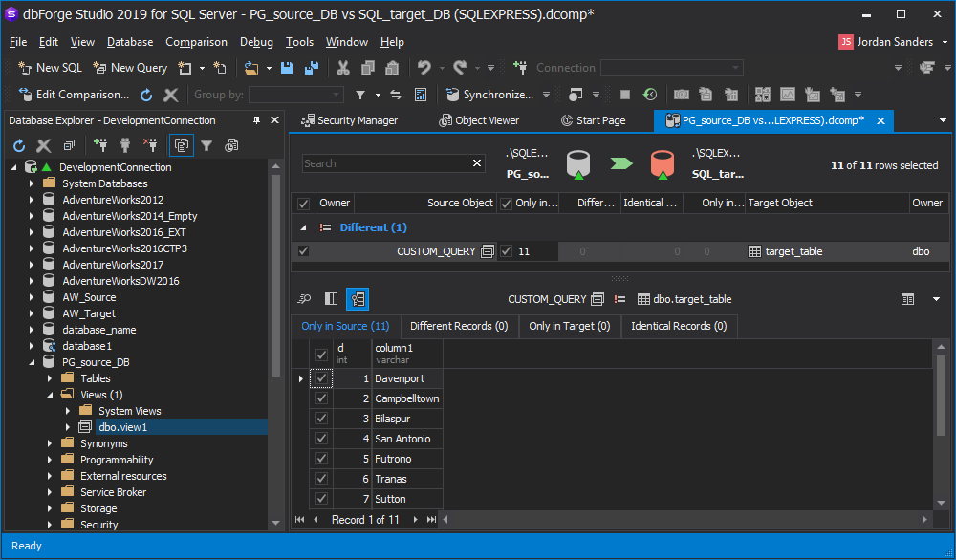Expand the AW_Target database node
Viewport: 956px width, 560px height.
coord(32,313)
